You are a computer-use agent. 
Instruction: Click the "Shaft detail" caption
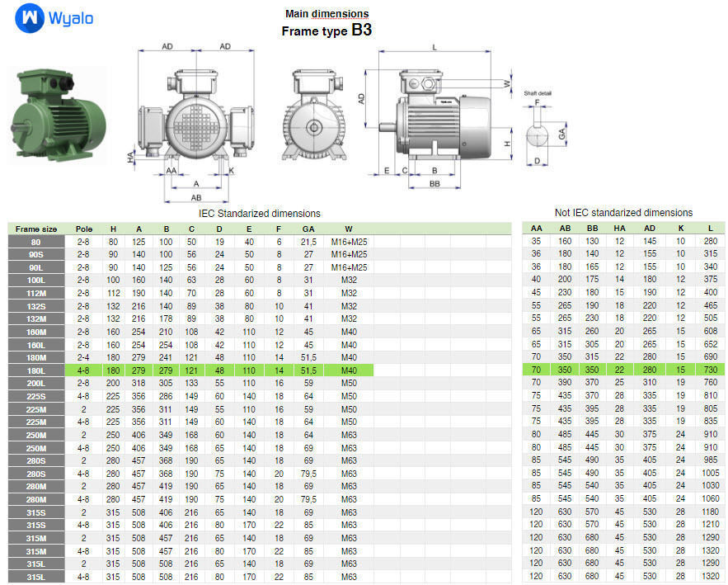(x=538, y=93)
